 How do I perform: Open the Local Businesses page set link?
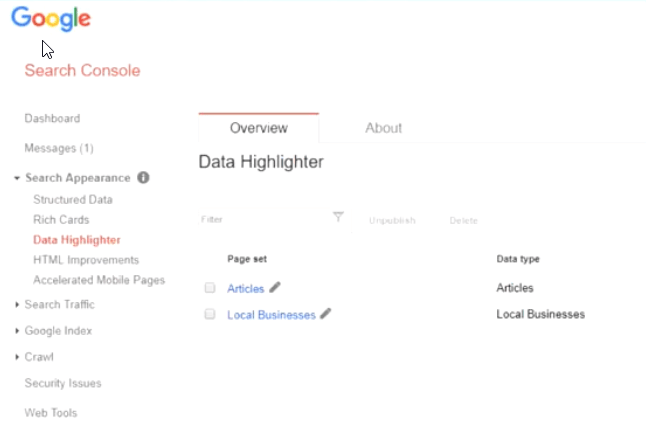coord(271,315)
